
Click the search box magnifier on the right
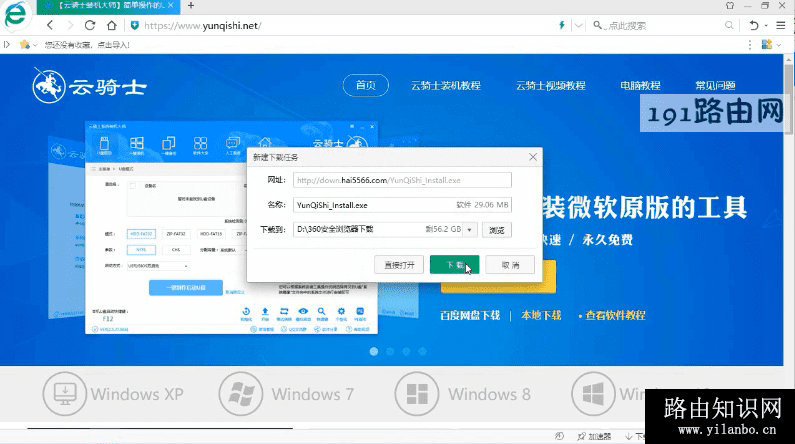pos(729,25)
